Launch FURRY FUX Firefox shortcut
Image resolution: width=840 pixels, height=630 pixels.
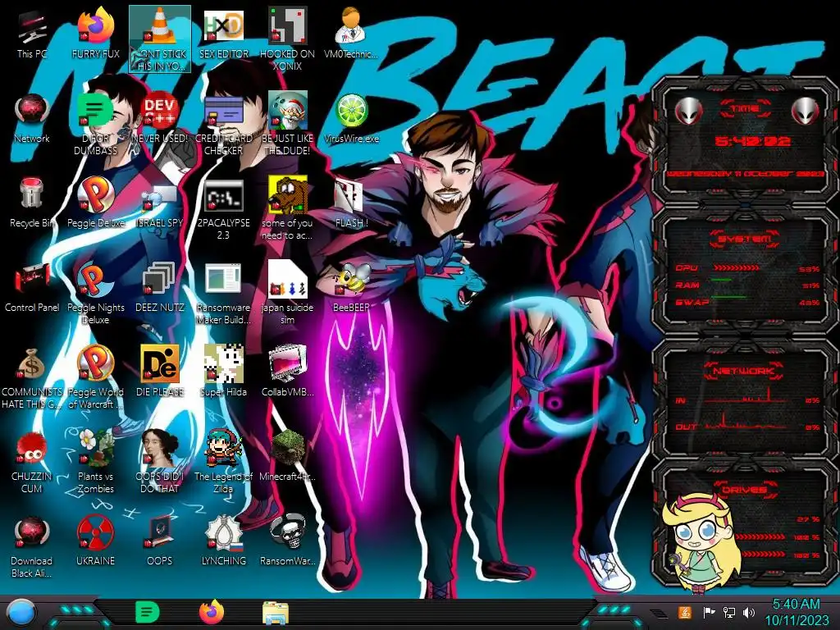click(95, 34)
